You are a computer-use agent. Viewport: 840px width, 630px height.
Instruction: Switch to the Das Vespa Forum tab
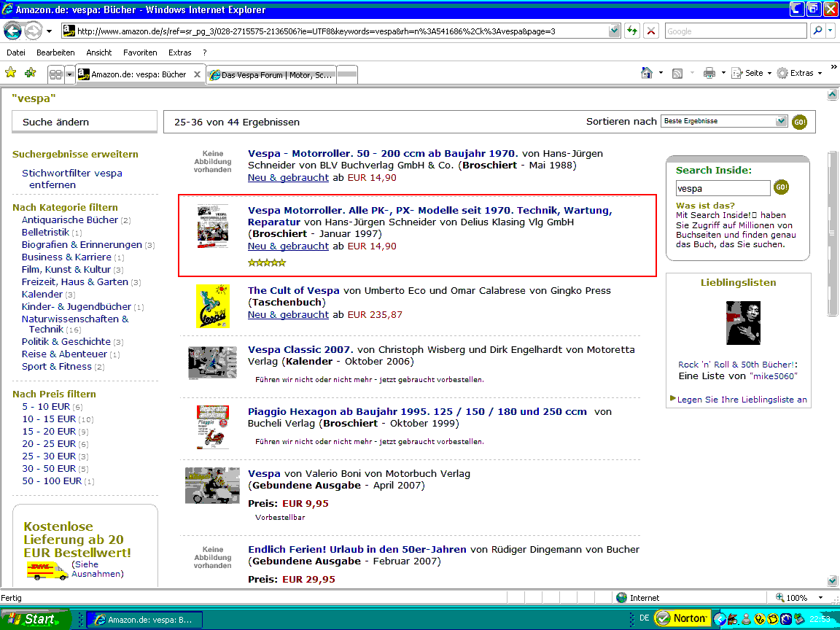point(271,74)
